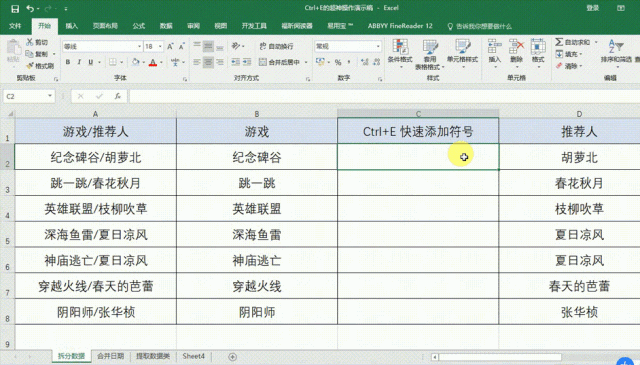Expand the Clear (清除) dropdown
This screenshot has height=365, width=640.
pos(581,66)
